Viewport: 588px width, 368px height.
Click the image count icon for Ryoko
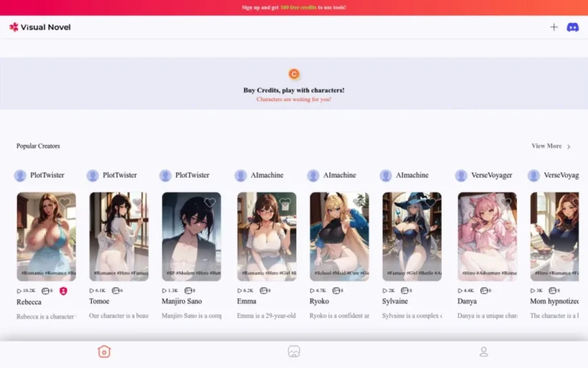pyautogui.click(x=336, y=291)
